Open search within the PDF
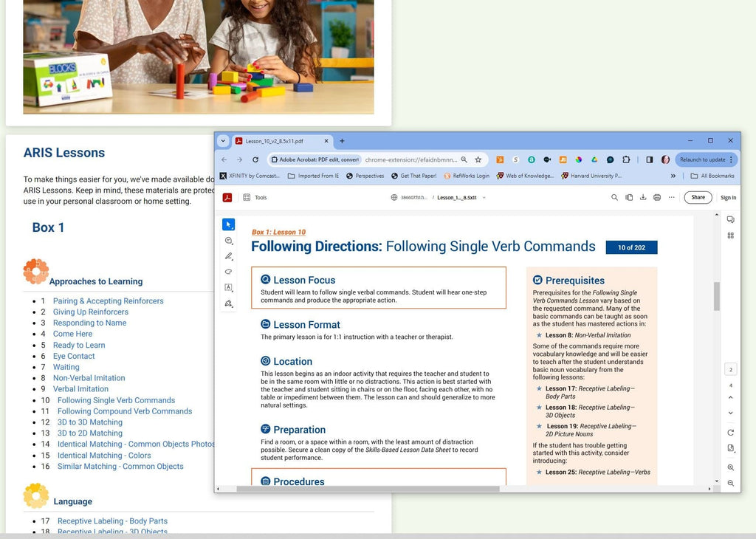This screenshot has height=539, width=756. (x=615, y=197)
